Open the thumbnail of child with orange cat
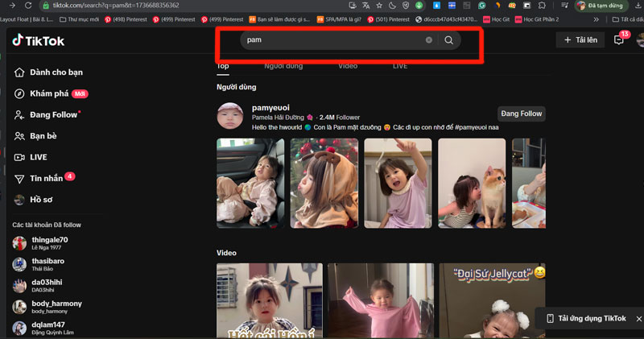 [x=472, y=183]
